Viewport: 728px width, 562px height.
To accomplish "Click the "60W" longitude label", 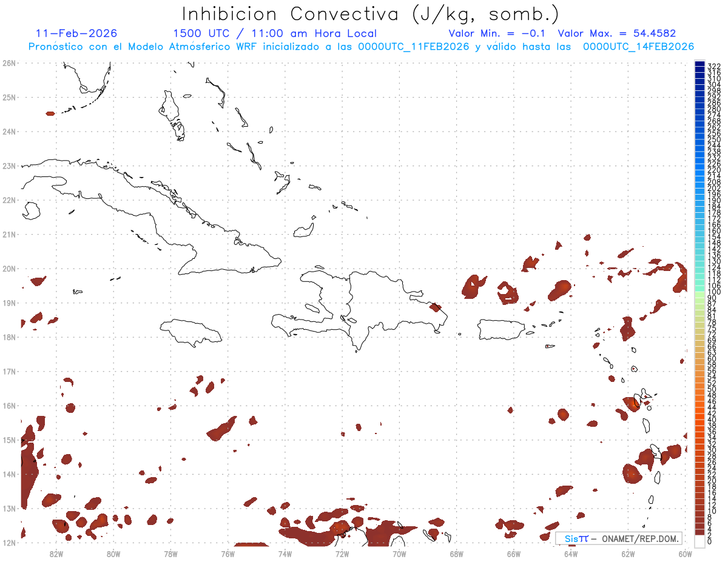I will tap(685, 554).
